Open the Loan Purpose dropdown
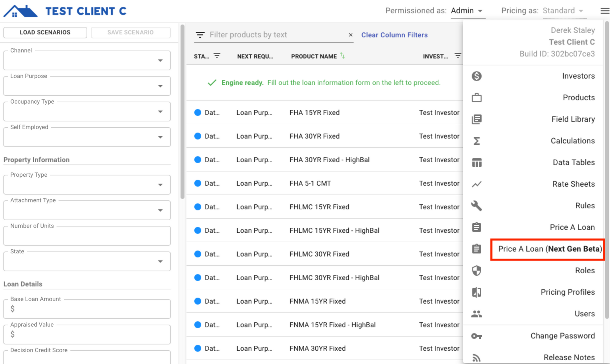 click(x=87, y=86)
